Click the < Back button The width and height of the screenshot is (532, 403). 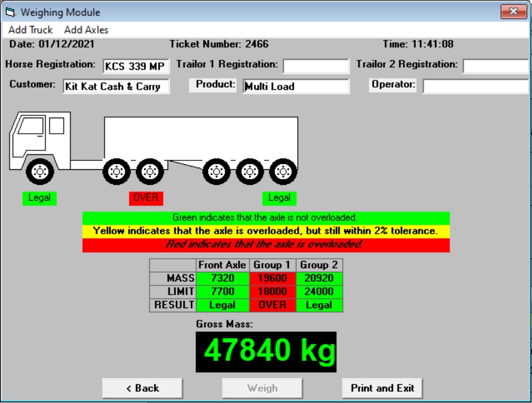click(143, 388)
